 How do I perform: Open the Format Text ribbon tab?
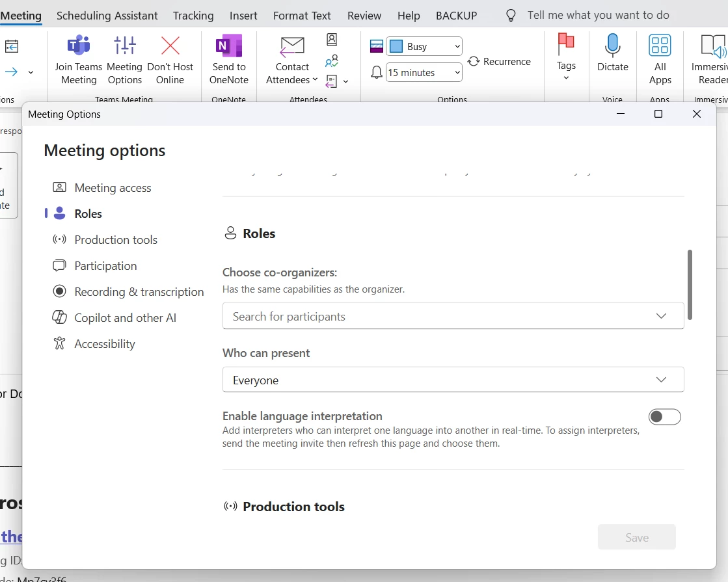pos(302,16)
